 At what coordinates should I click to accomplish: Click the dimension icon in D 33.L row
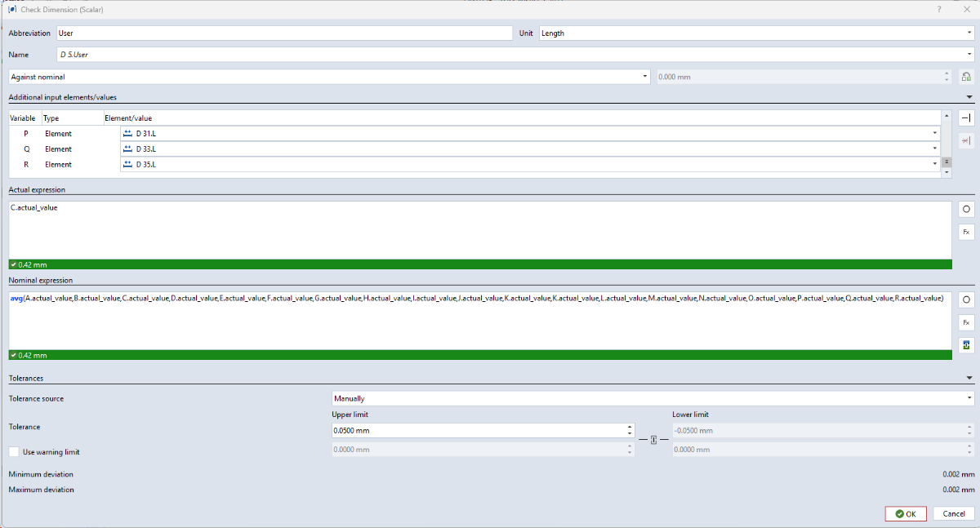tap(127, 149)
